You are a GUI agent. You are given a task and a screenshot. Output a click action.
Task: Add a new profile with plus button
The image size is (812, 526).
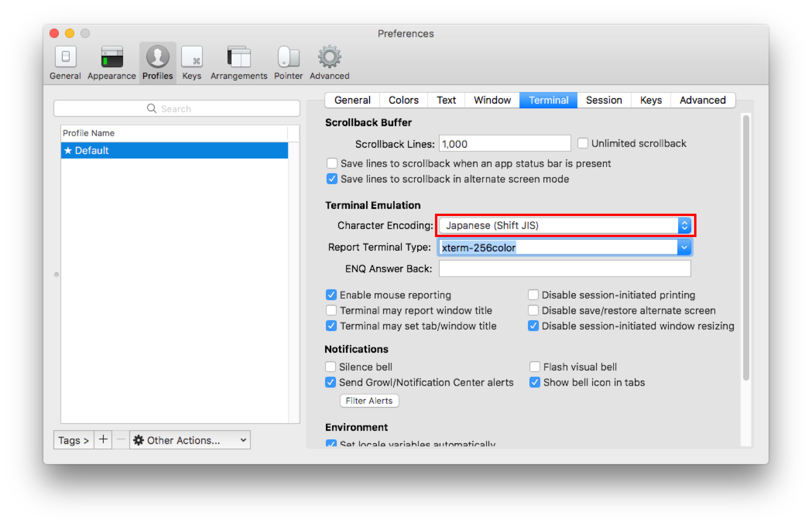[103, 440]
